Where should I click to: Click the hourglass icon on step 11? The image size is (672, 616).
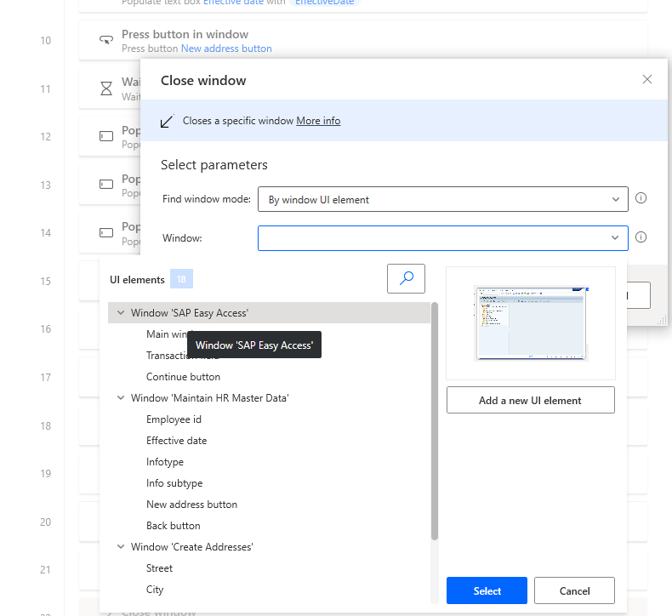coord(106,88)
